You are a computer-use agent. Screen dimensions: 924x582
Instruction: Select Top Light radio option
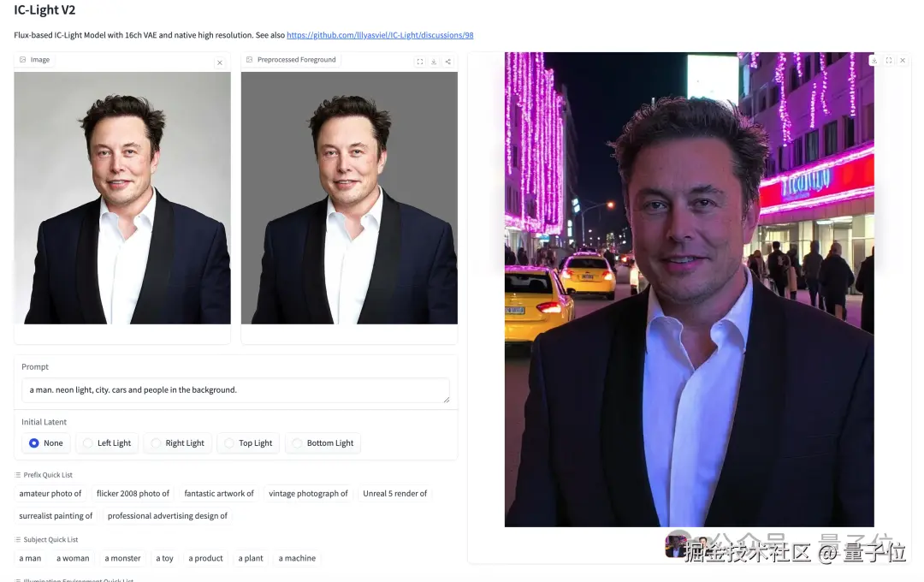coord(248,442)
